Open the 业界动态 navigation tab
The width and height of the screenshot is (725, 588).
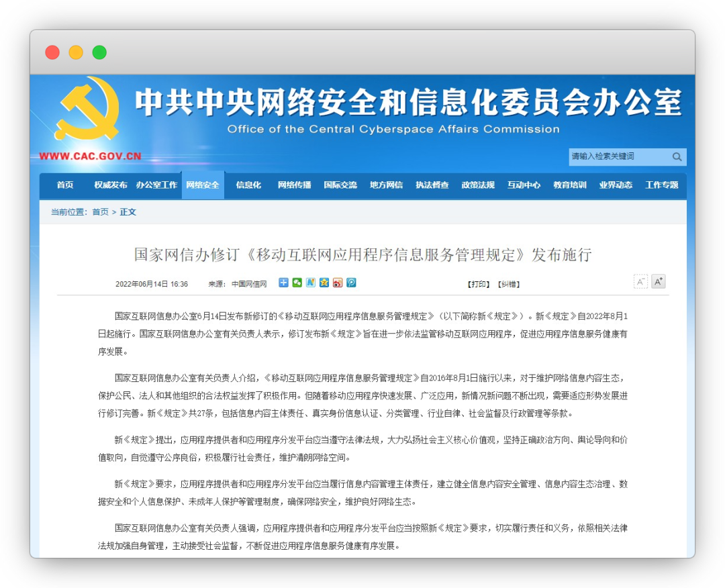[x=616, y=185]
